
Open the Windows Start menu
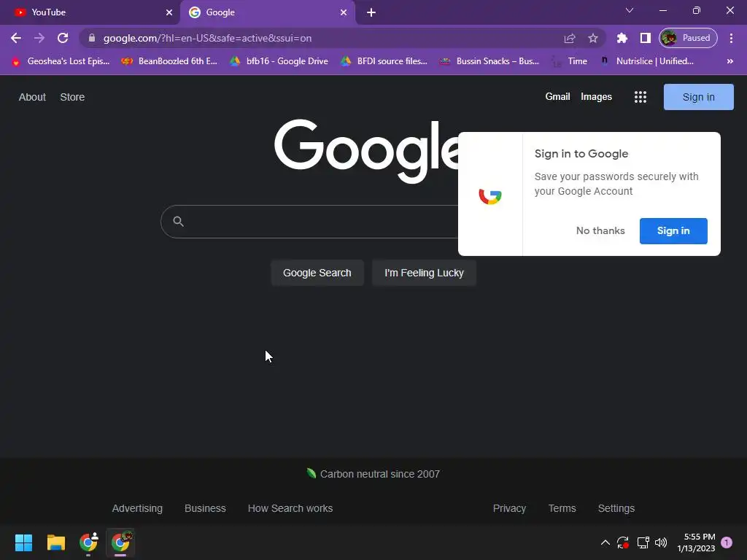coord(23,542)
